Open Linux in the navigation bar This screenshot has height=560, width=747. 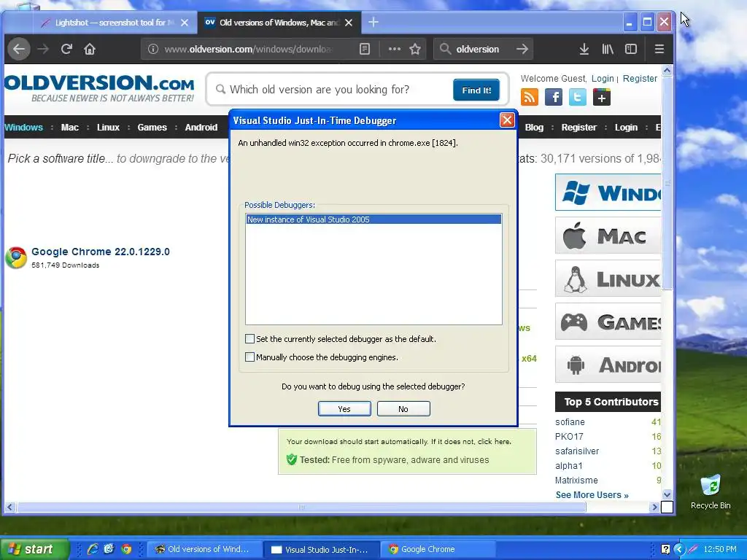(108, 127)
